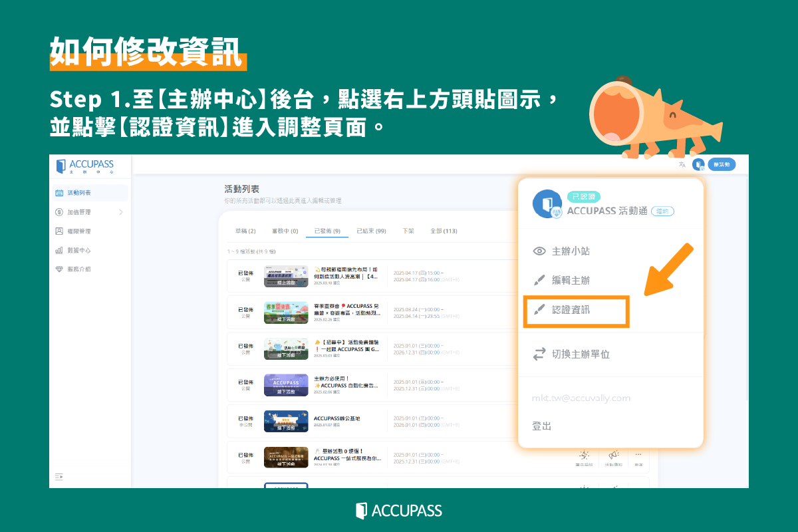Viewport: 798px width, 532px height.
Task: Select 編輯主辦 in the avatar menu
Action: click(x=562, y=281)
